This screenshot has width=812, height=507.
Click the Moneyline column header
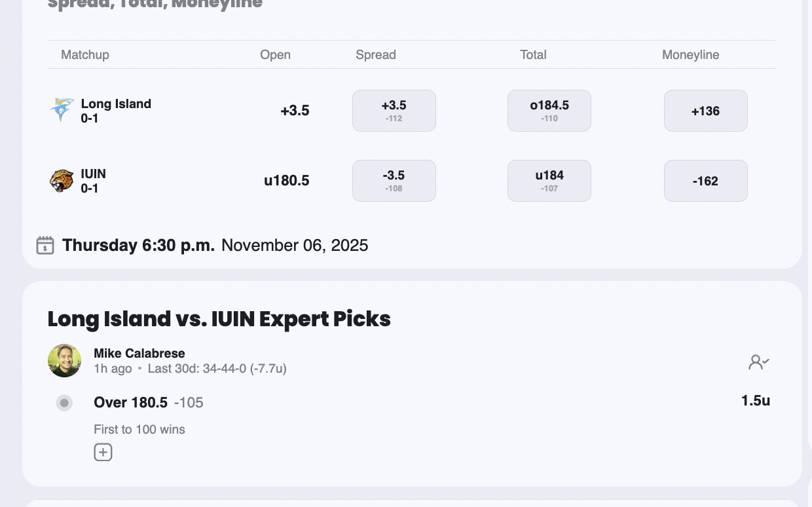click(690, 55)
